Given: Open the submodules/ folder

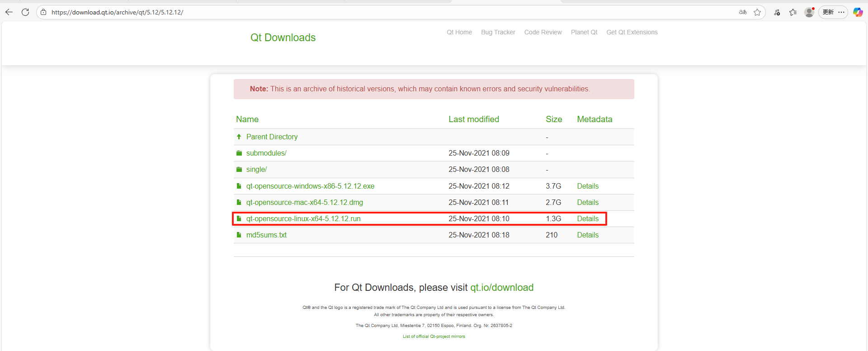Looking at the screenshot, I should (x=266, y=153).
